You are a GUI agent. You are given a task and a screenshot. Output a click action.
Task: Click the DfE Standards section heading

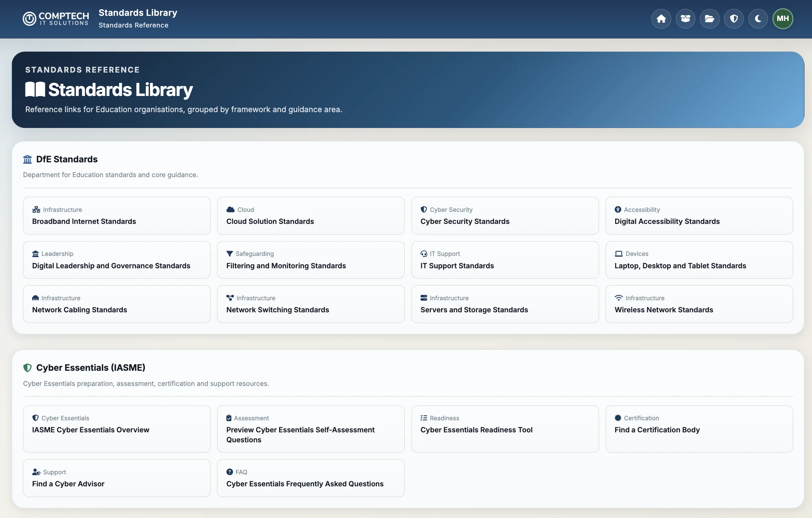point(67,159)
